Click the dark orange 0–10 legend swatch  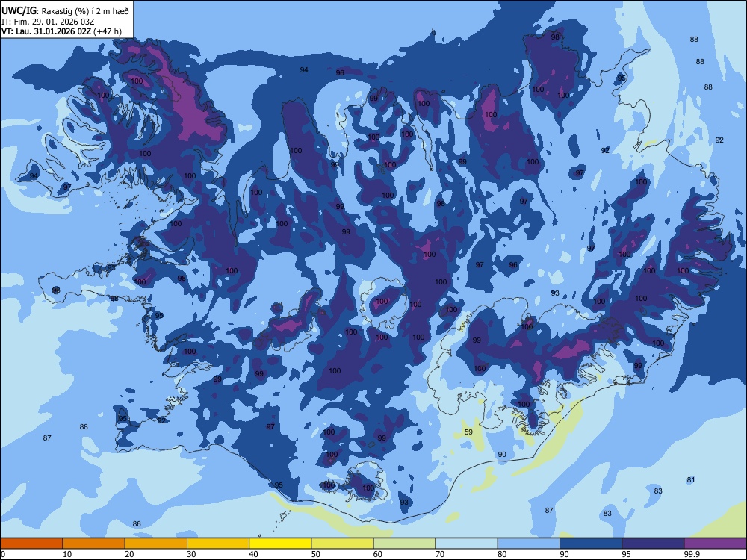31,544
